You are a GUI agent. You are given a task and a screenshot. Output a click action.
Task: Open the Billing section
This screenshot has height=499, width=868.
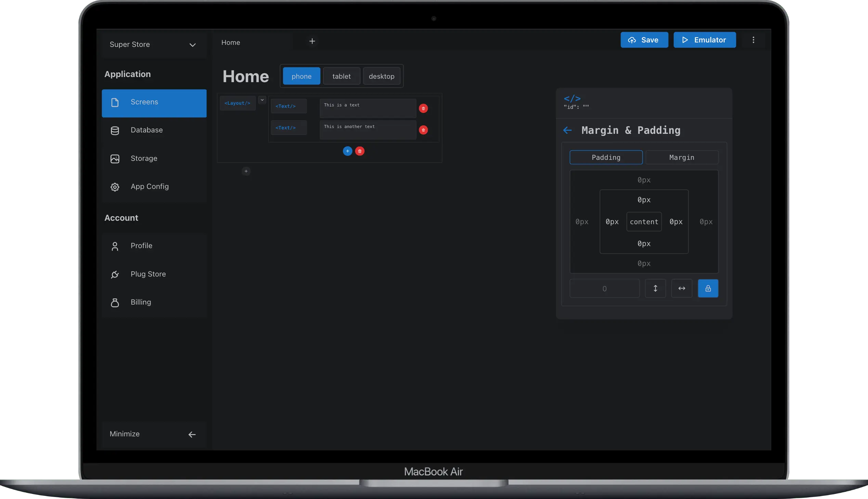tap(140, 302)
